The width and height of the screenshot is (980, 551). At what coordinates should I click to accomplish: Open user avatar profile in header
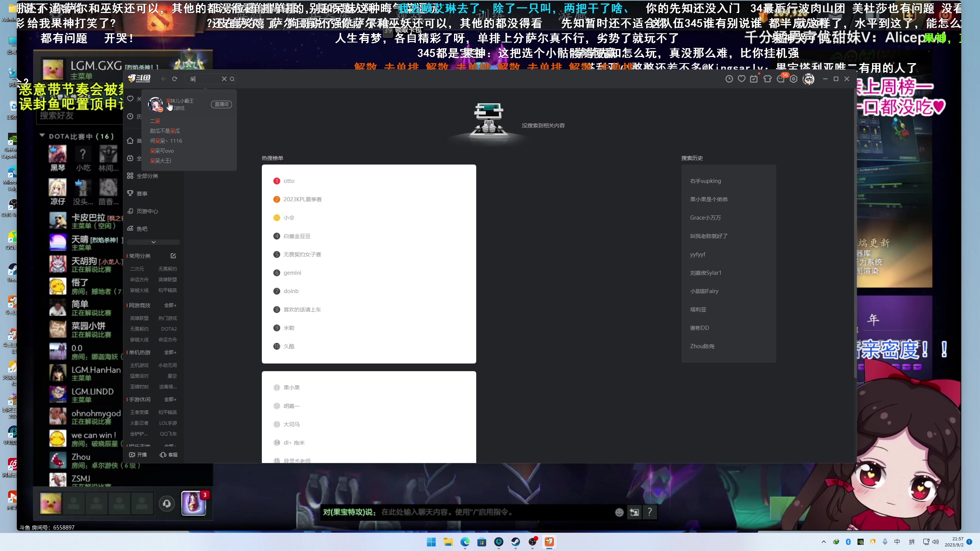[808, 79]
